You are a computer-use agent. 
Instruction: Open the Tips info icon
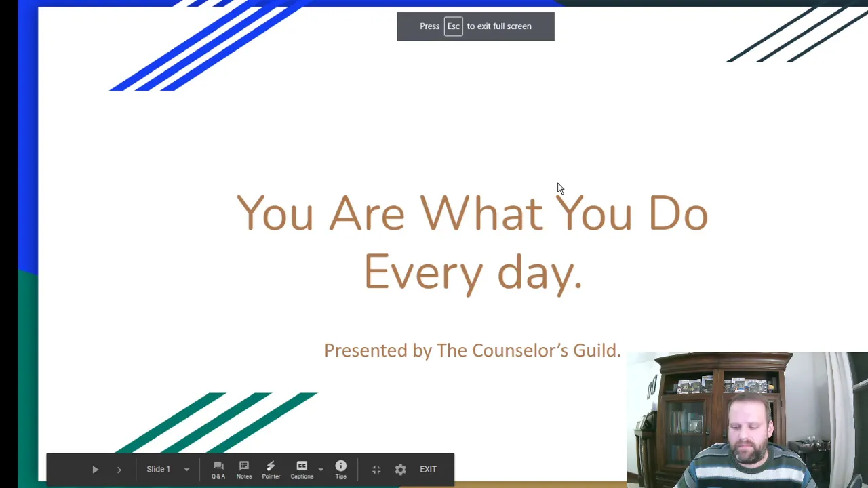point(340,470)
